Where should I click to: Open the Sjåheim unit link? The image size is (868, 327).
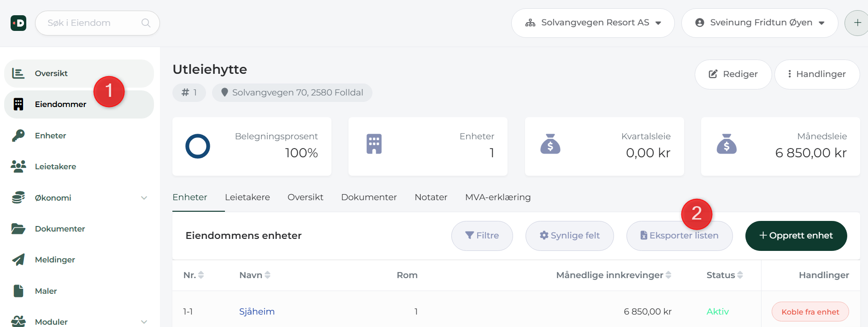tap(257, 312)
